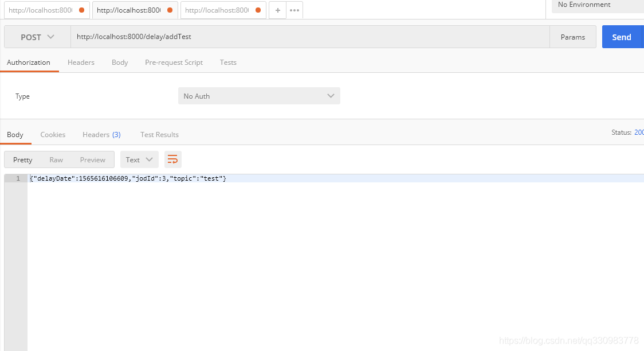Viewport: 644px width, 351px height.
Task: Open the request Headers tab
Action: pos(81,63)
